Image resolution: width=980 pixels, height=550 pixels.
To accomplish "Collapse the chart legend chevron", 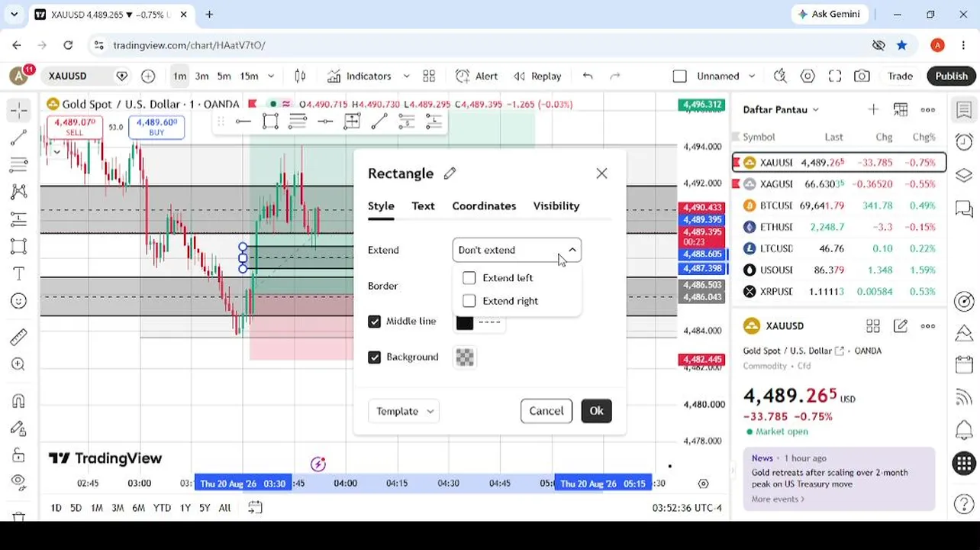I will pos(56,151).
